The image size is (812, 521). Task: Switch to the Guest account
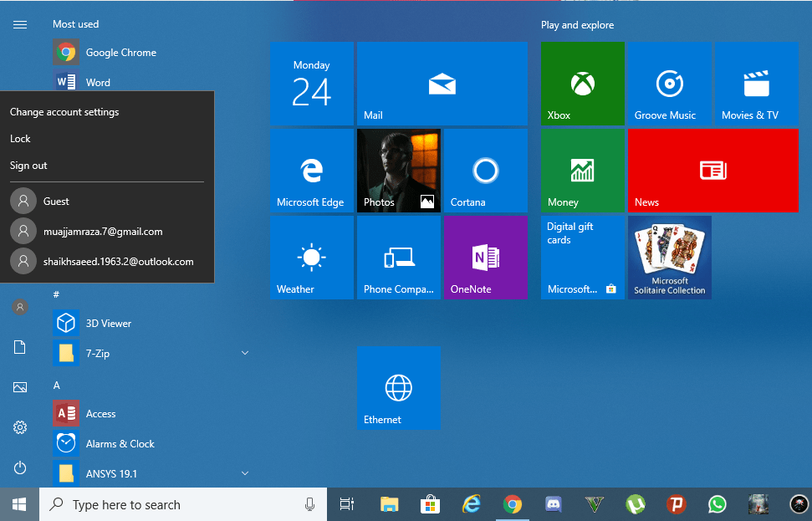tap(56, 202)
